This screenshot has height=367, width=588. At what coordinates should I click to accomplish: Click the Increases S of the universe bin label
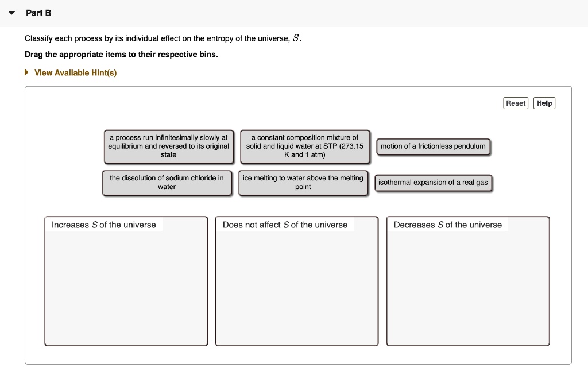tap(103, 225)
